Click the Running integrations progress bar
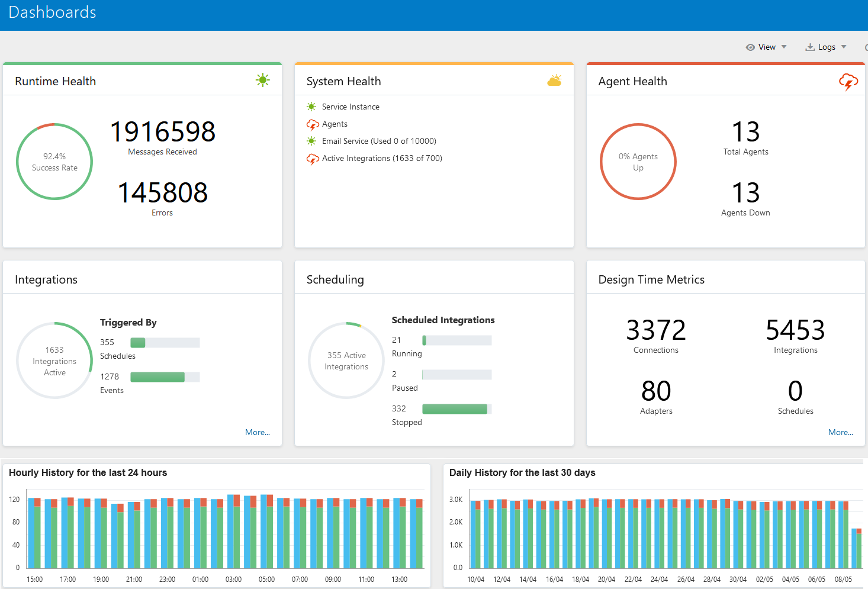 (x=456, y=340)
